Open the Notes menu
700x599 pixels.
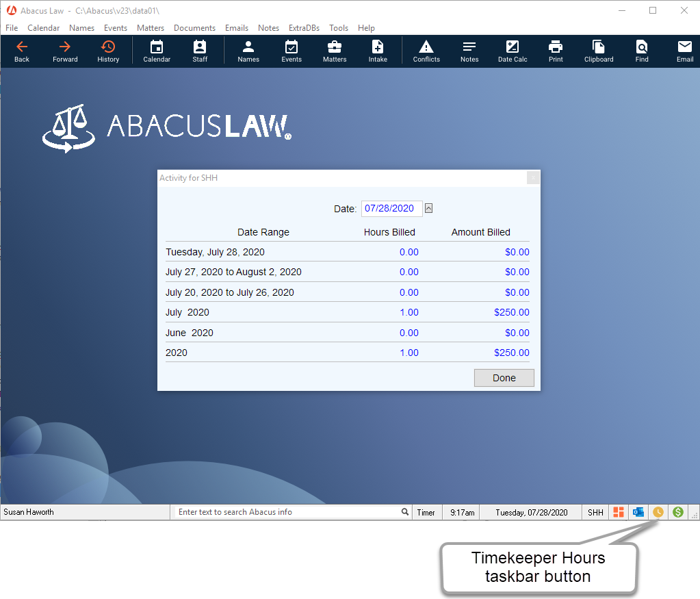[268, 27]
